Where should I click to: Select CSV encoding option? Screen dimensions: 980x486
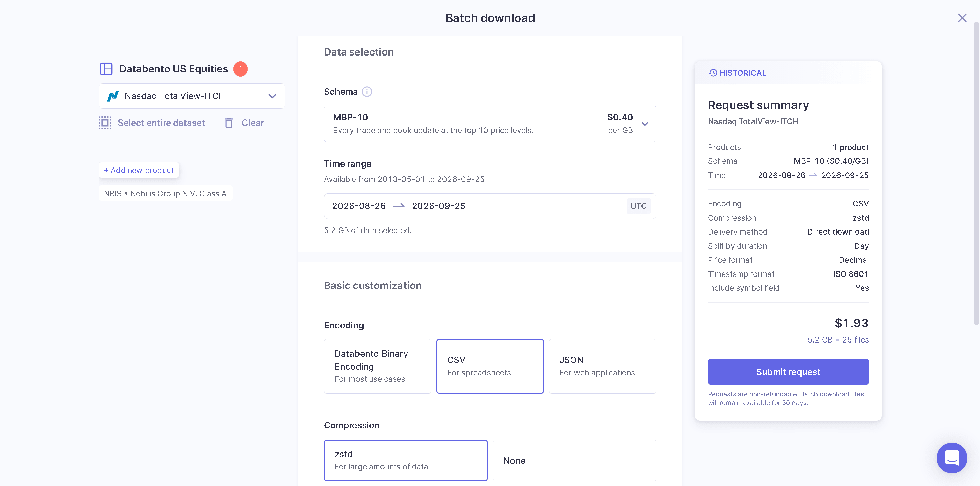(x=489, y=366)
